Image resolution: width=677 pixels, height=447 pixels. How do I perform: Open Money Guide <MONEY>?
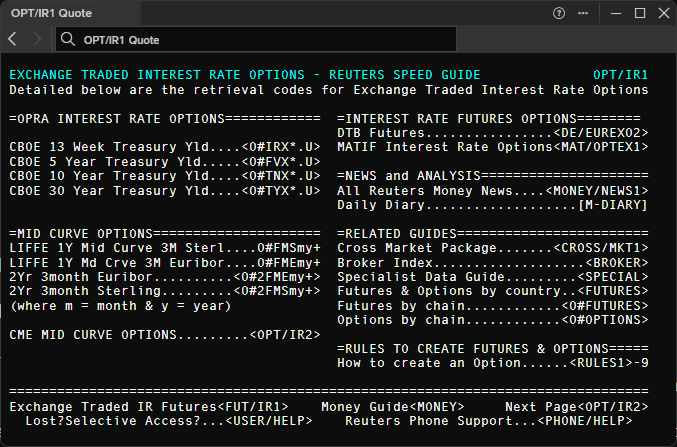[x=437, y=407]
